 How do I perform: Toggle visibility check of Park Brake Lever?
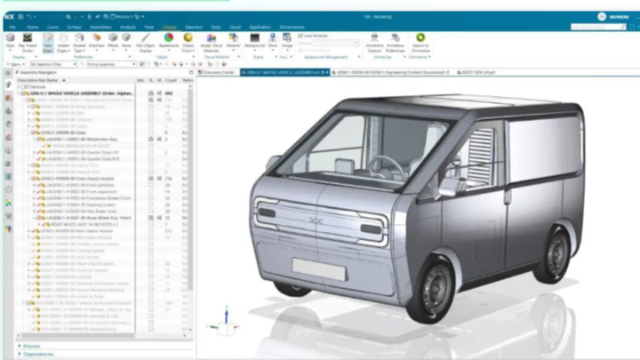pos(40,211)
